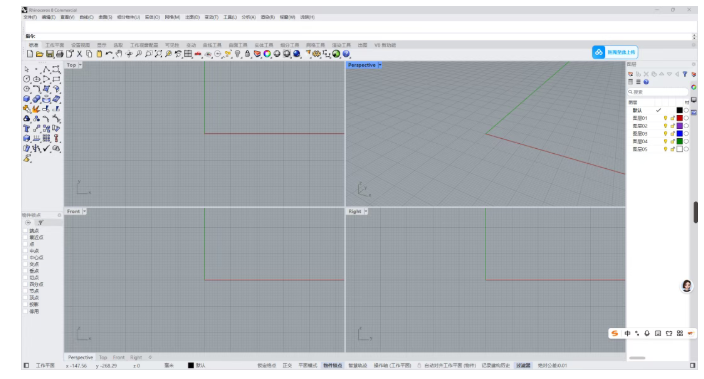Open the display monitor side tab icon

pos(694,100)
